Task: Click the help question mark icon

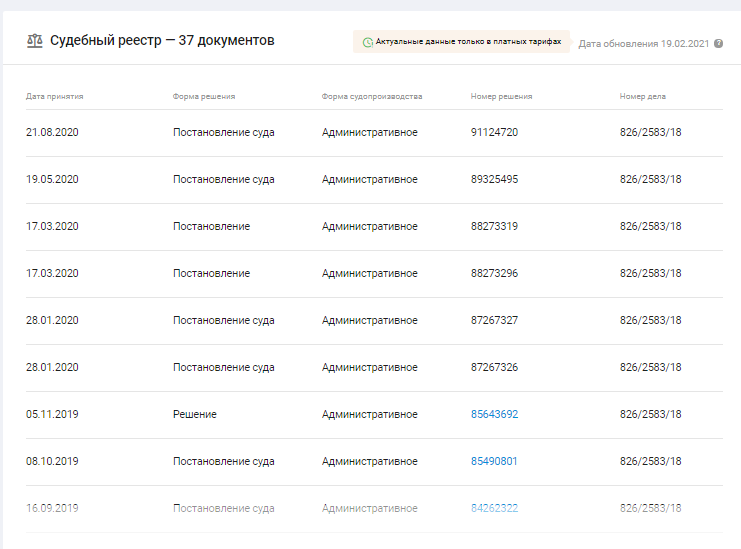Action: [x=718, y=44]
